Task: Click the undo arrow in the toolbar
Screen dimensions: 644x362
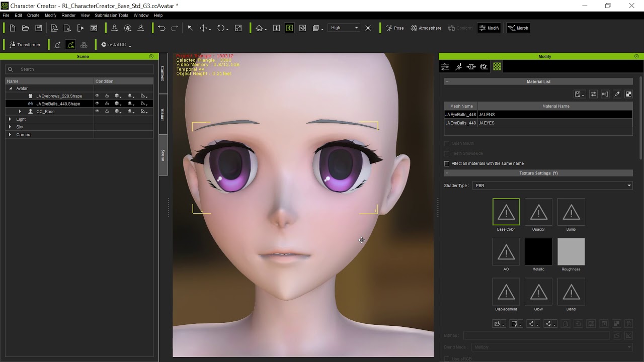Action: point(162,28)
